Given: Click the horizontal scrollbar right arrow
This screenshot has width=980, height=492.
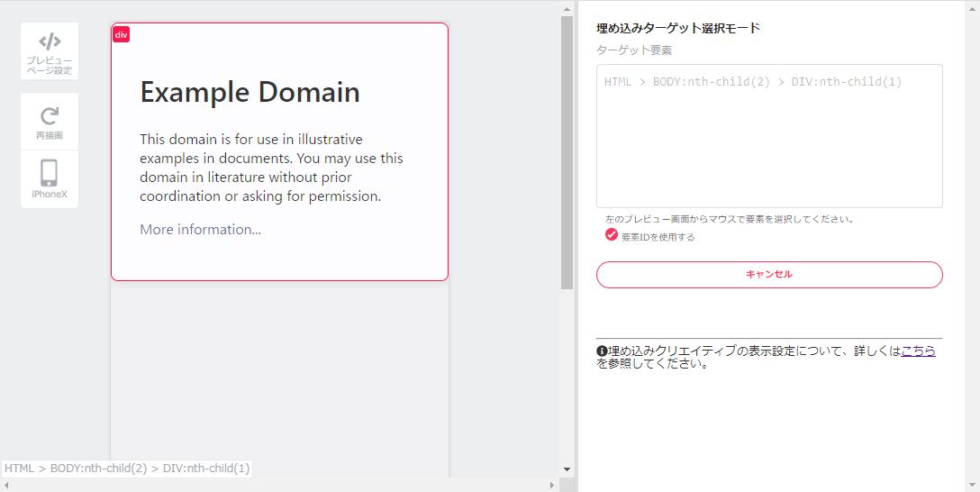Looking at the screenshot, I should pyautogui.click(x=551, y=485).
